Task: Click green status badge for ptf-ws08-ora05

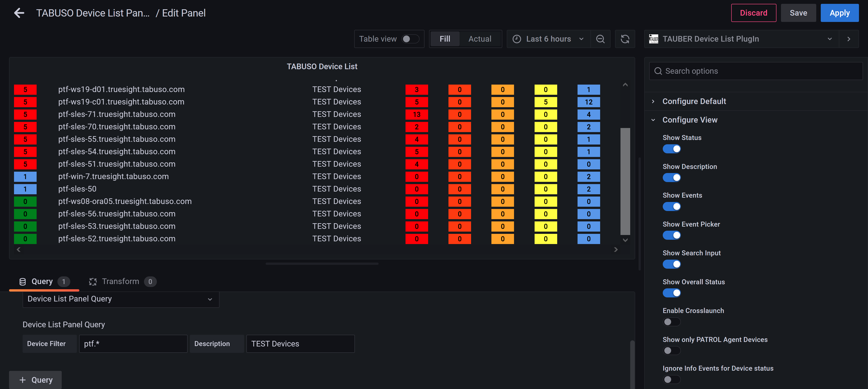Action: pos(25,202)
